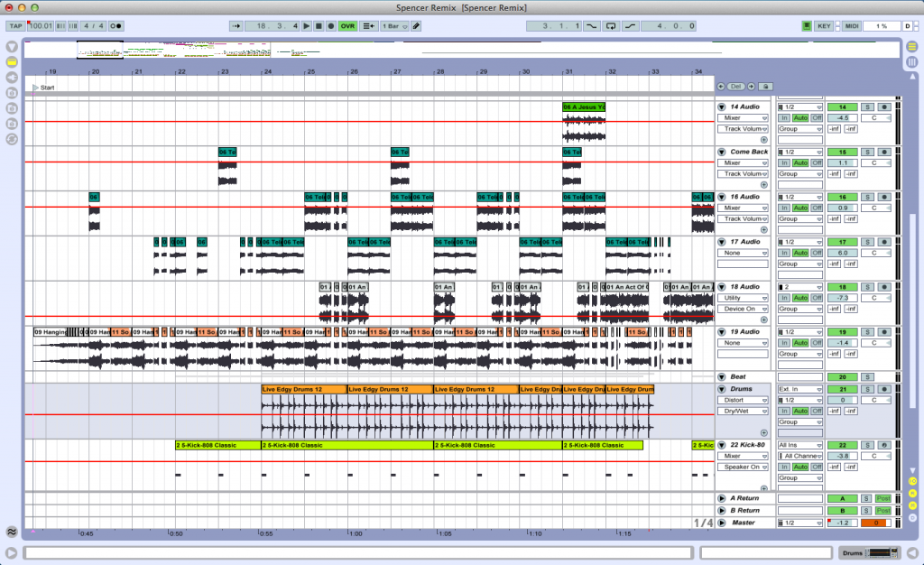
Task: Start playback with the Play button
Action: click(307, 26)
